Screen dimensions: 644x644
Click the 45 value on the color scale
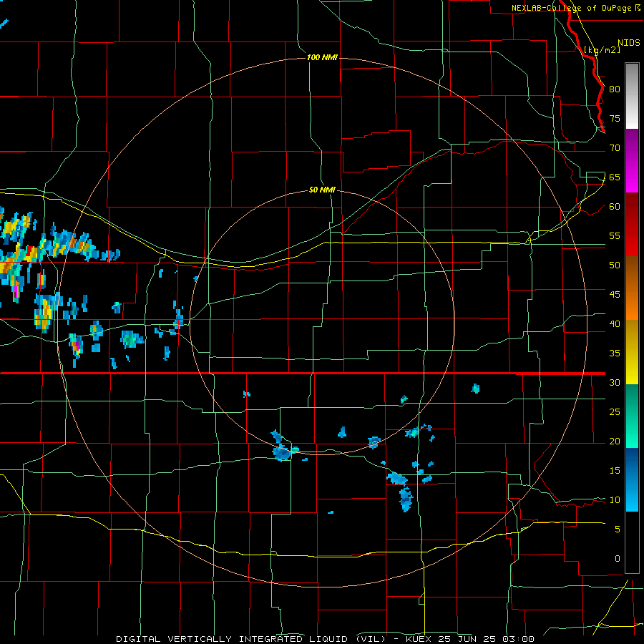pos(615,295)
